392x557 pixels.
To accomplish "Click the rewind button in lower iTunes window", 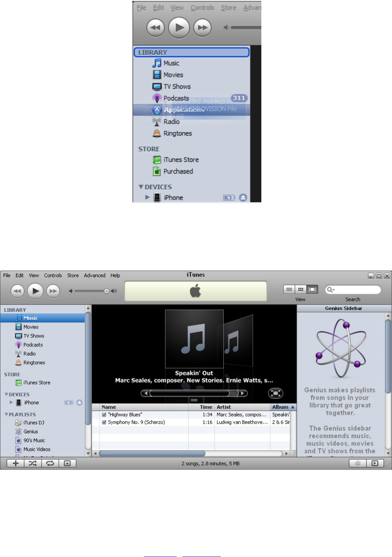I will click(17, 291).
